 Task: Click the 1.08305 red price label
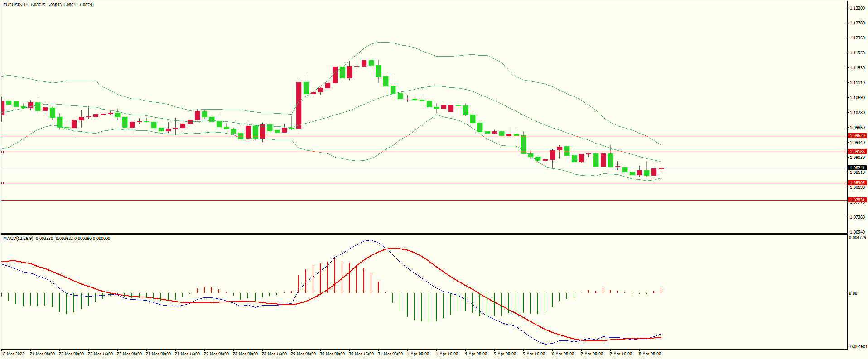pyautogui.click(x=857, y=183)
